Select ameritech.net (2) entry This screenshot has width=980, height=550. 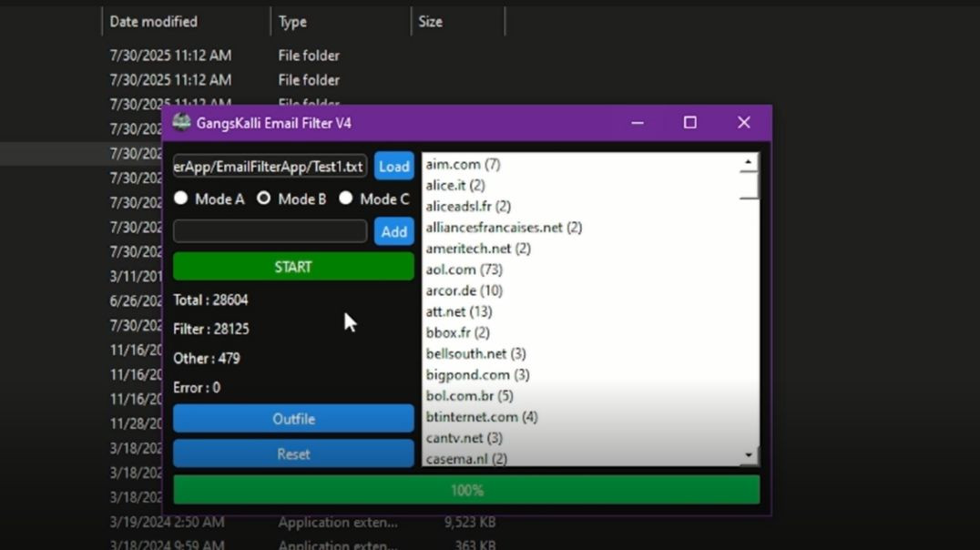(x=478, y=249)
